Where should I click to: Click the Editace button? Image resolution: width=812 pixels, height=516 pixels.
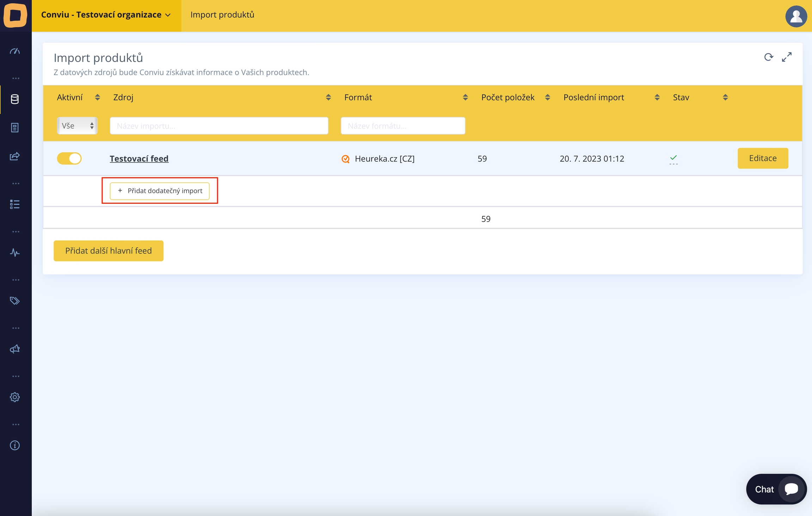763,158
